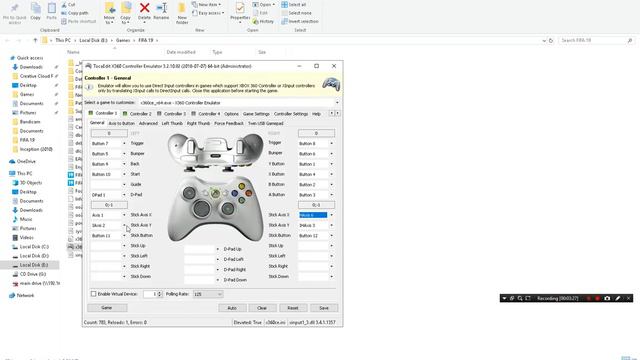
Task: Select Local Disk (C:) in navigation pane
Action: pyautogui.click(x=34, y=247)
